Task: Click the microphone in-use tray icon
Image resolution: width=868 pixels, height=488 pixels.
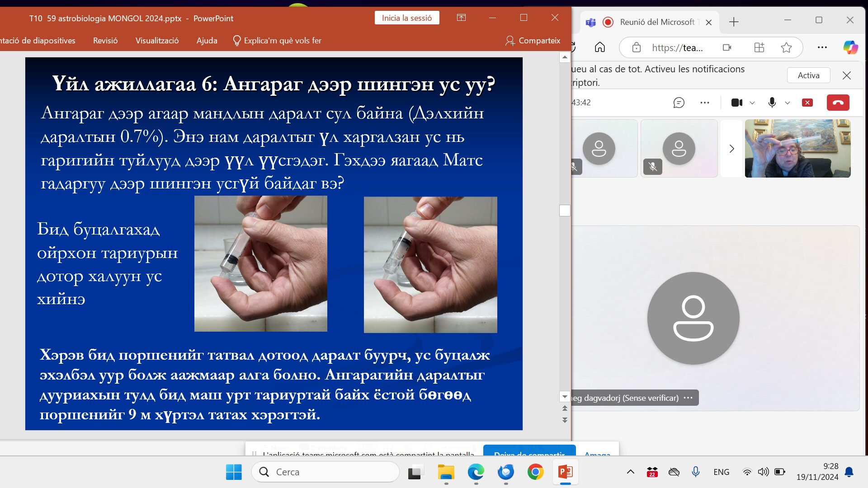Action: tap(696, 472)
